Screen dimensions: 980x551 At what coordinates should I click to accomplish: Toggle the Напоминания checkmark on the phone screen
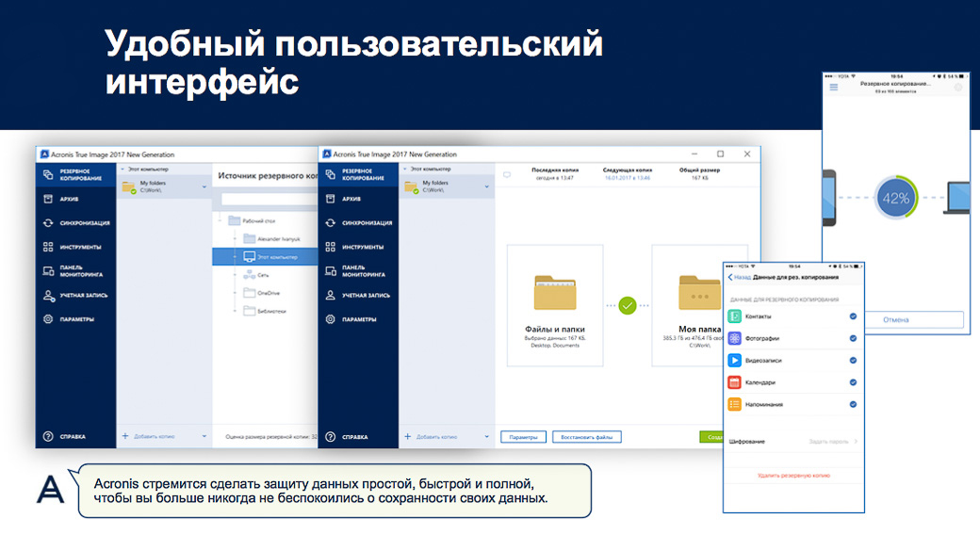pos(853,404)
